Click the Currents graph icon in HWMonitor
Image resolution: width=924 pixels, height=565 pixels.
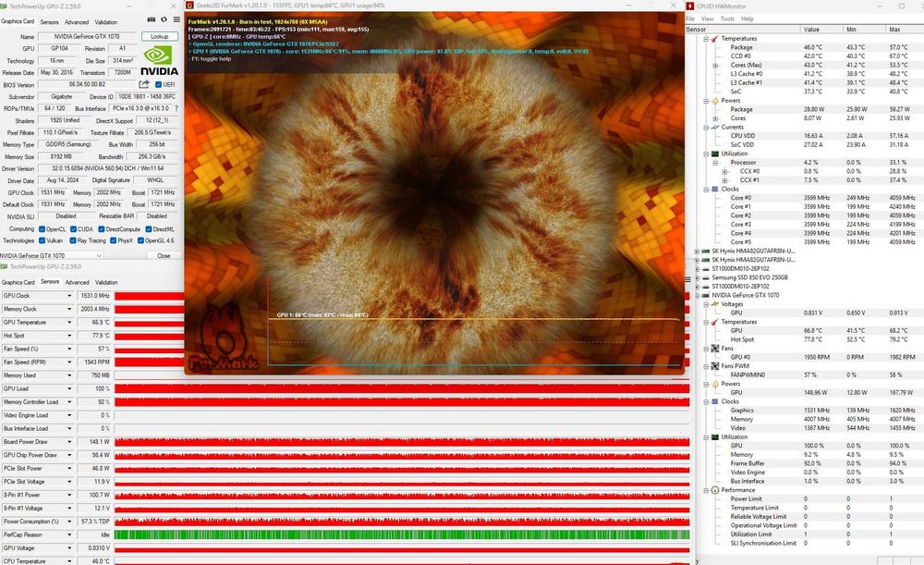pos(715,127)
